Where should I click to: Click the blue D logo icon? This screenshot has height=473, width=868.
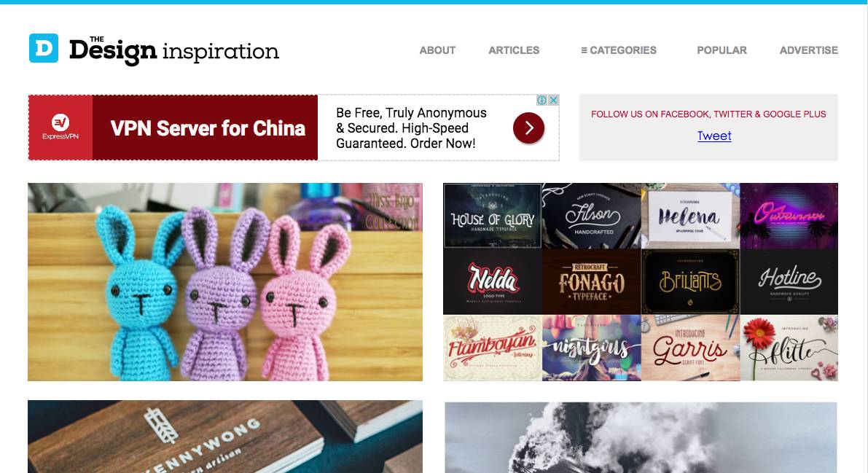(x=44, y=48)
